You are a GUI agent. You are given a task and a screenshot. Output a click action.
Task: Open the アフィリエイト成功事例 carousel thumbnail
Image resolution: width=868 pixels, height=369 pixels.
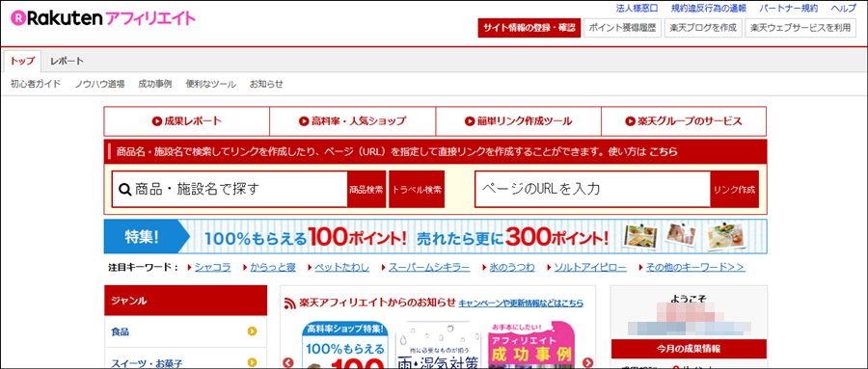[531, 345]
